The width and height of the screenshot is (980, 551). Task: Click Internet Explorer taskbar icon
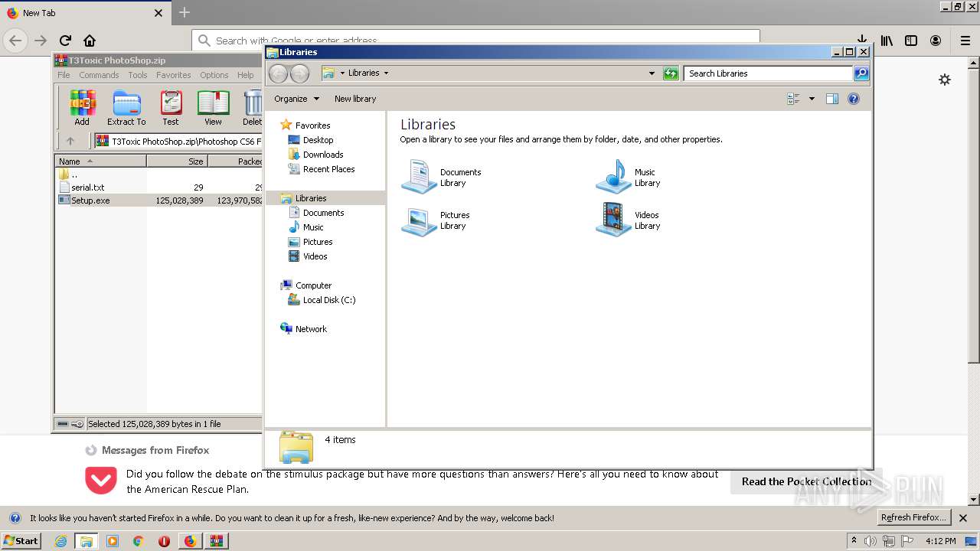(x=60, y=541)
